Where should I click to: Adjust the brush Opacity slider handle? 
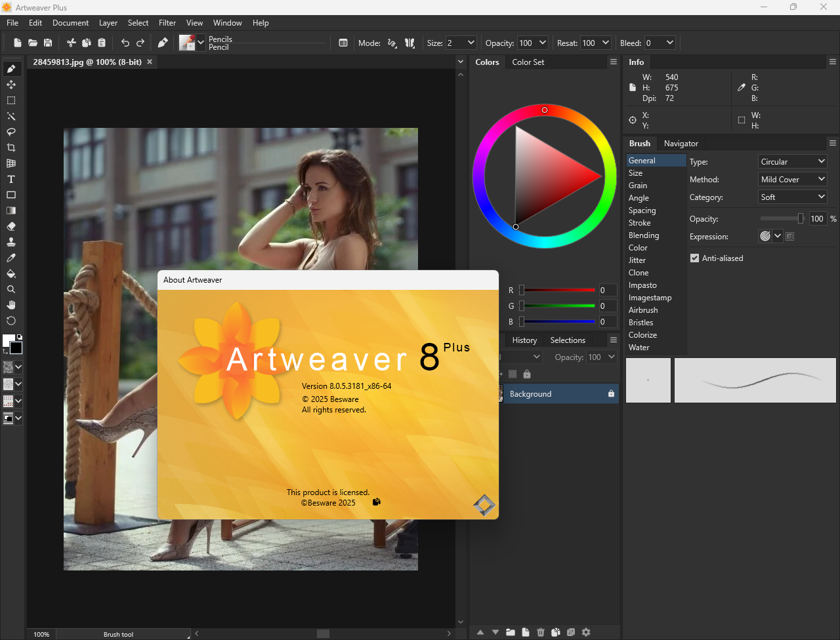click(x=801, y=218)
